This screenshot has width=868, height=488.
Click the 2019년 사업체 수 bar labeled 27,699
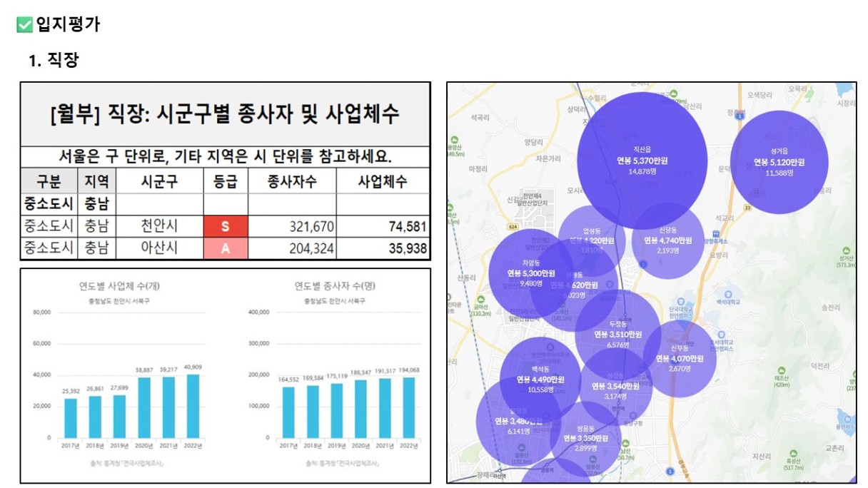(120, 417)
